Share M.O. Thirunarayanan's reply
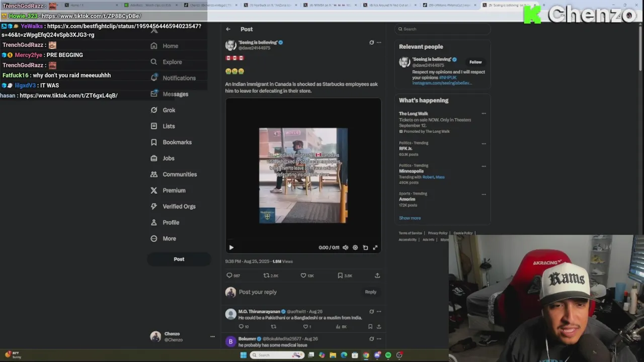This screenshot has width=644, height=362. 379,327
